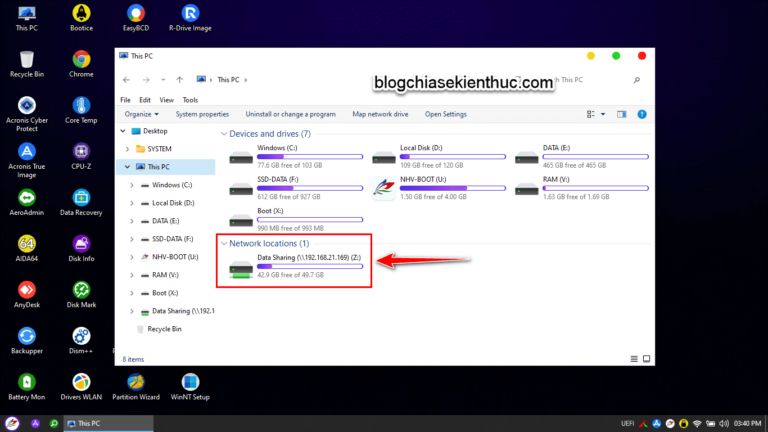Screen dimensions: 768x432
Task: Open the Tools menu
Action: [190, 100]
